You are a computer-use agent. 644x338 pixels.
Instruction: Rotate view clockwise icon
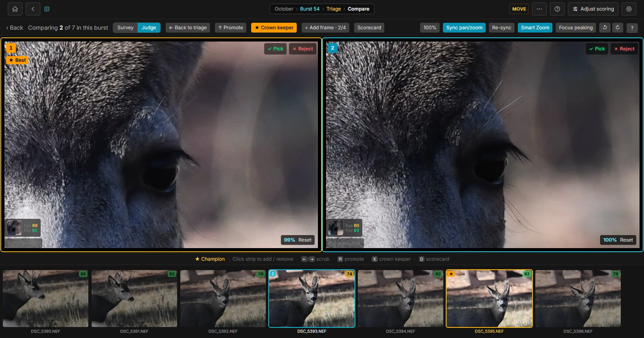(x=618, y=28)
